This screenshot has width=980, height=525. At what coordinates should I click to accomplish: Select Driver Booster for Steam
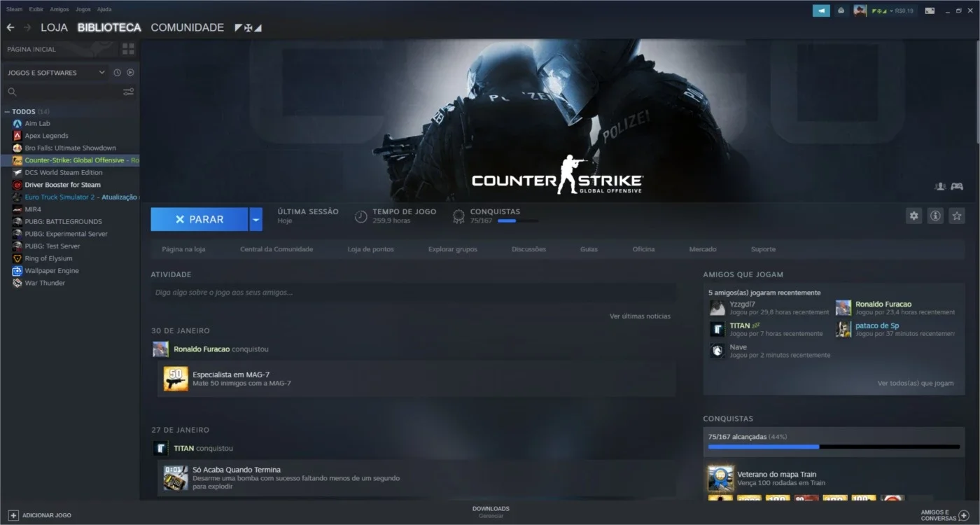63,185
